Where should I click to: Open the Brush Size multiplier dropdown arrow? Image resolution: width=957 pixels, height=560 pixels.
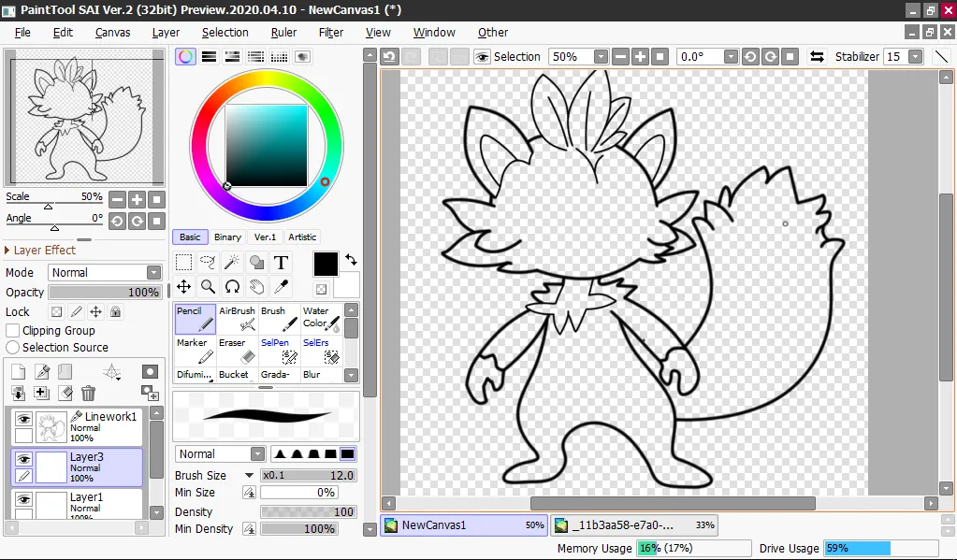click(x=249, y=475)
